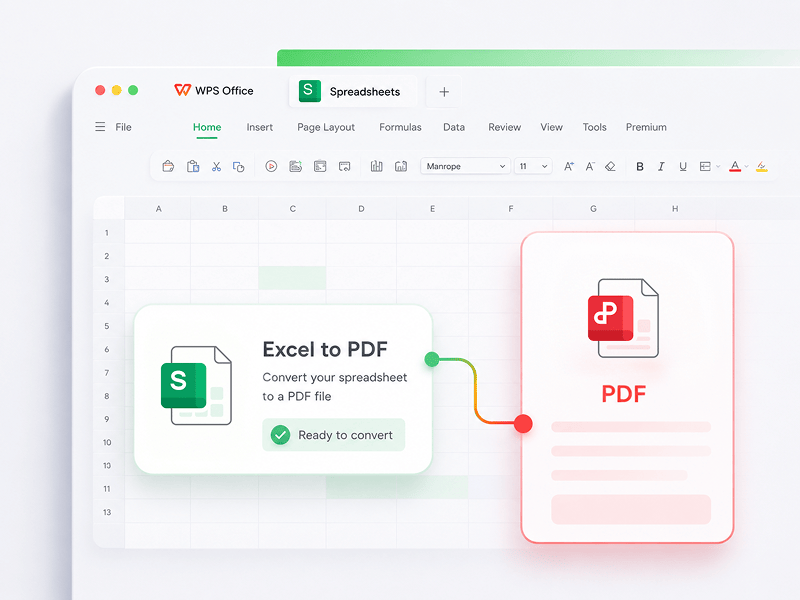This screenshot has width=800, height=600.
Task: Click the second chart icon left of the font box
Action: [401, 166]
